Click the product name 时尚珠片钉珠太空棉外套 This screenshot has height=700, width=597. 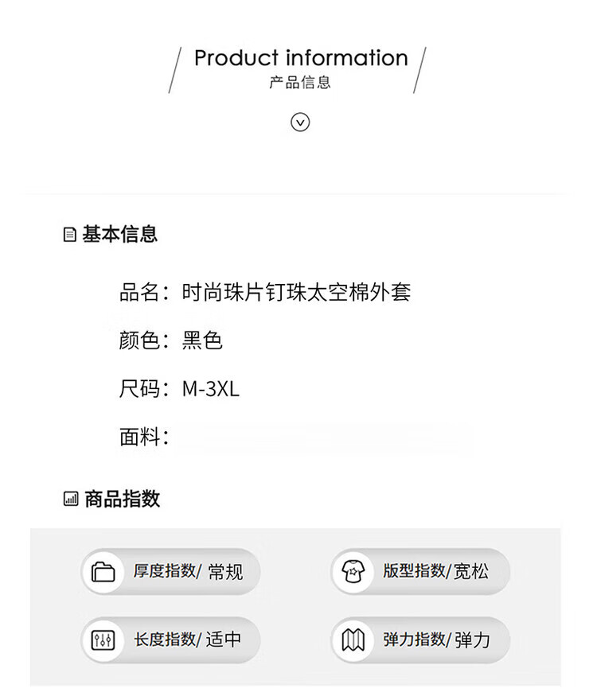(296, 293)
